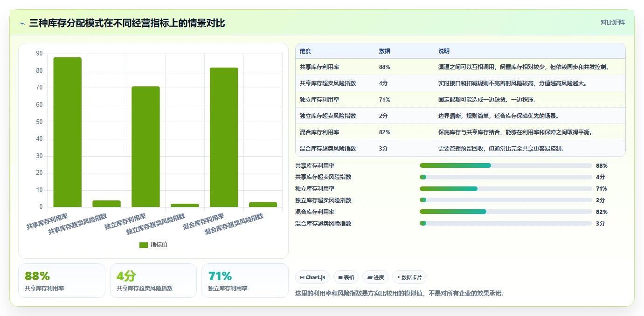
Task: Click the 维度 table column header
Action: point(305,51)
